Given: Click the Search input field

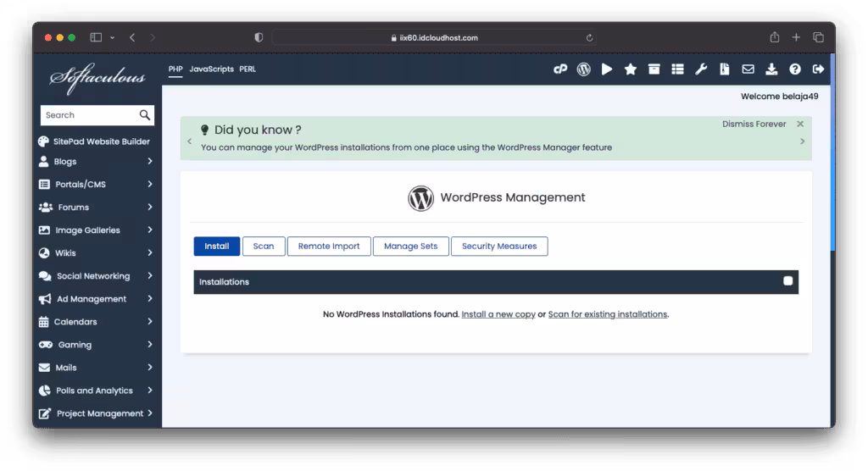Looking at the screenshot, I should [x=90, y=115].
